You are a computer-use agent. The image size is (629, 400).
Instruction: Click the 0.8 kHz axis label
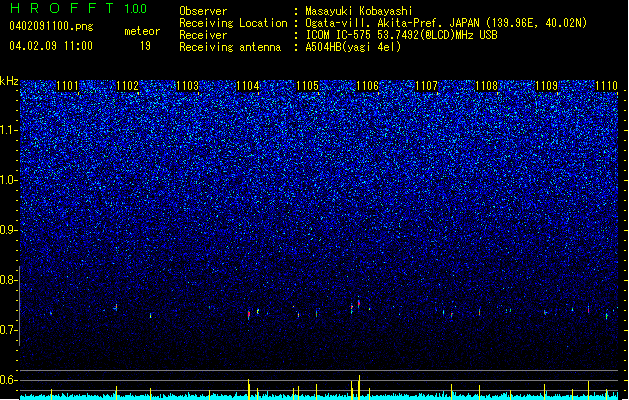pyautogui.click(x=8, y=280)
